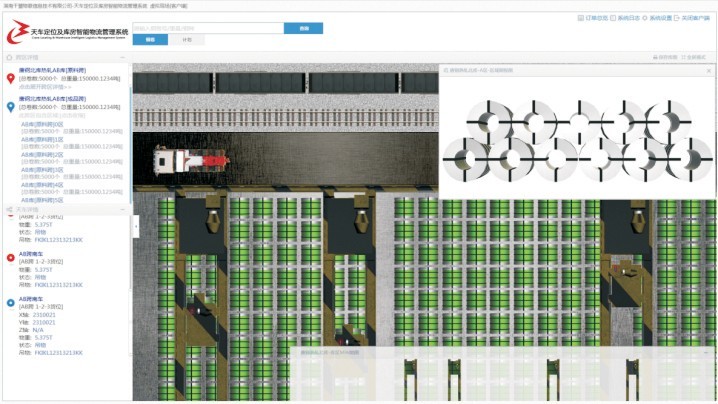Collapse the left sidebar with the arrow handle

pos(135,228)
